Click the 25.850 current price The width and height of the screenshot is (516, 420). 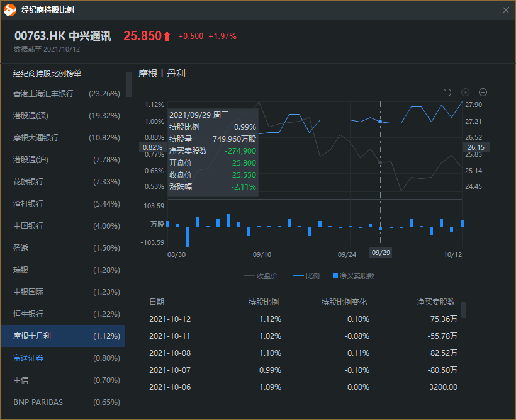pos(142,36)
